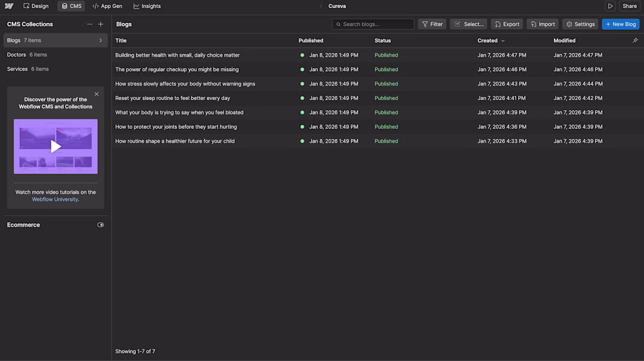Play the CMS tutorial video
This screenshot has width=644, height=361.
[56, 147]
